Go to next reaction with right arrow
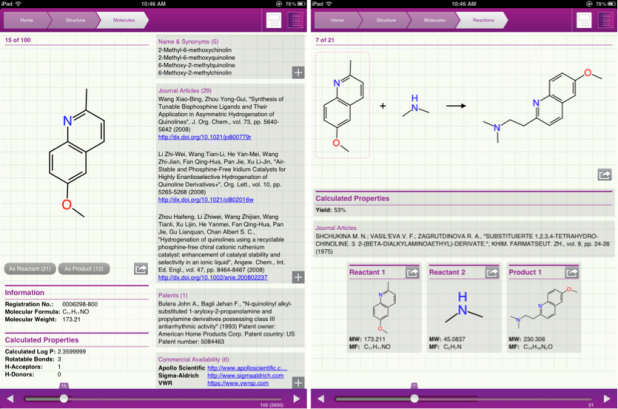 [607, 399]
